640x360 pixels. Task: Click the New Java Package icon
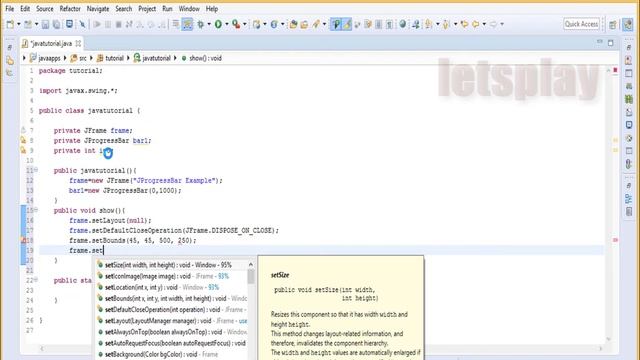(256, 24)
